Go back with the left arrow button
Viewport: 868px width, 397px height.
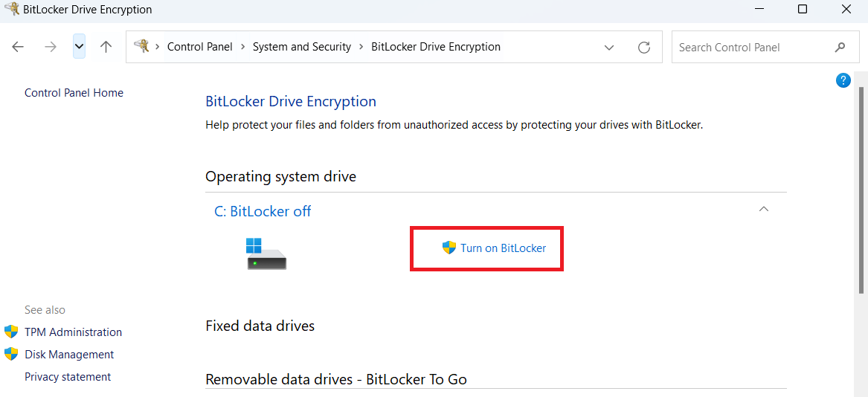[x=19, y=47]
